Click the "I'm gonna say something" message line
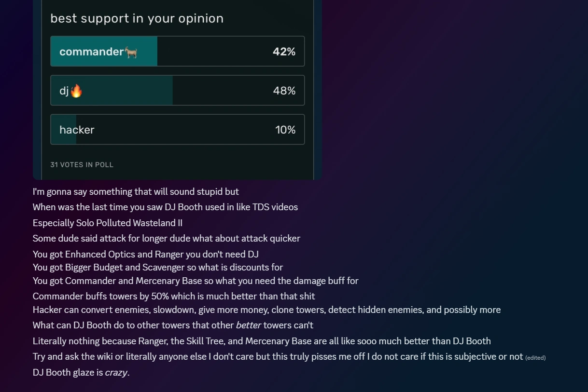The width and height of the screenshot is (588, 392). [136, 191]
